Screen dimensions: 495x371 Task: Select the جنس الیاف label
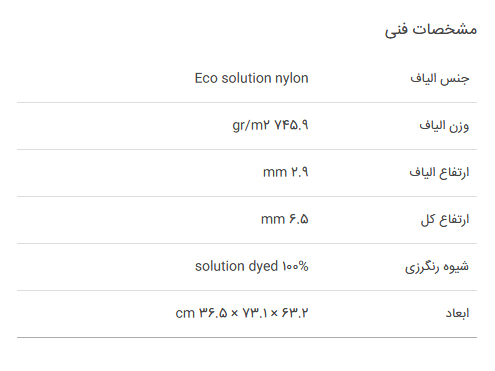click(439, 79)
